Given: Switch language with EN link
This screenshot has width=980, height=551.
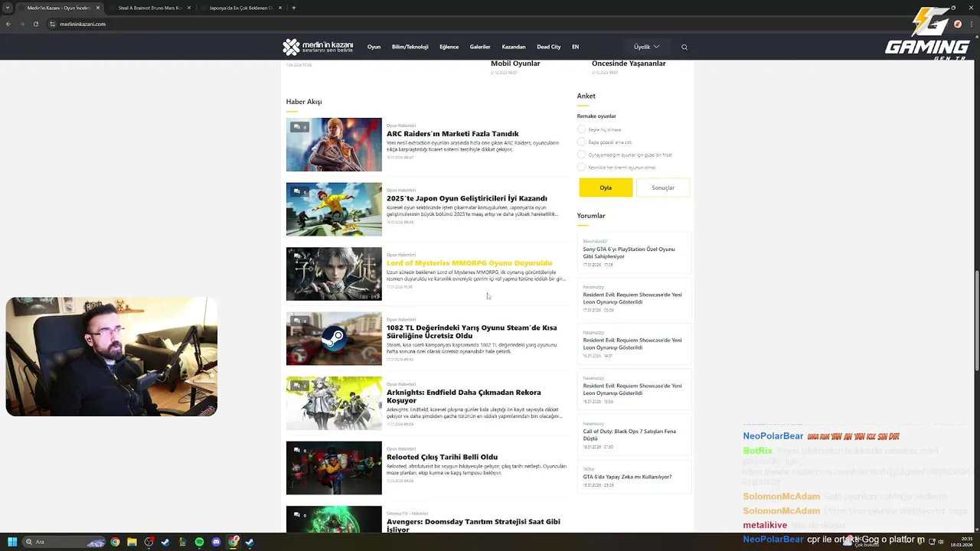Looking at the screenshot, I should (x=575, y=47).
